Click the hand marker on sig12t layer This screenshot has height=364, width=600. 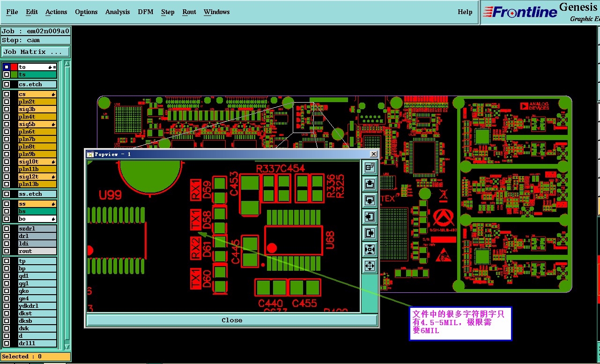point(53,177)
